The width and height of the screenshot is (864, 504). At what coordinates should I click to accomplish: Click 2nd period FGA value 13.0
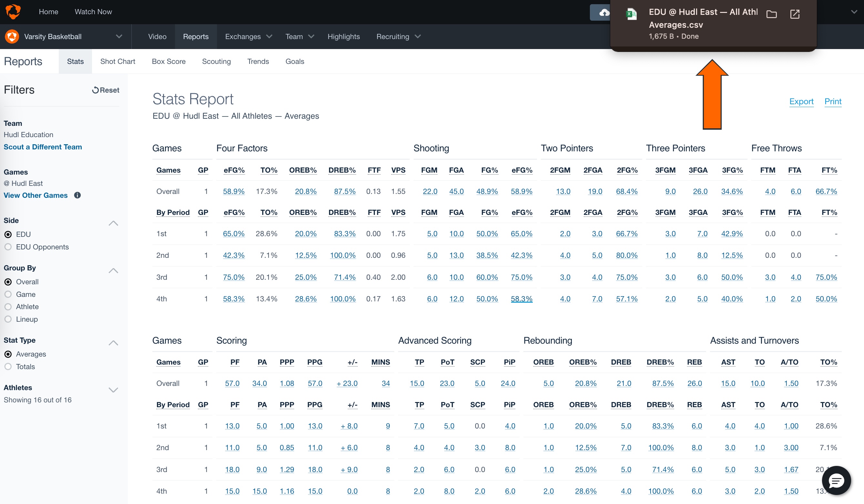coord(457,256)
